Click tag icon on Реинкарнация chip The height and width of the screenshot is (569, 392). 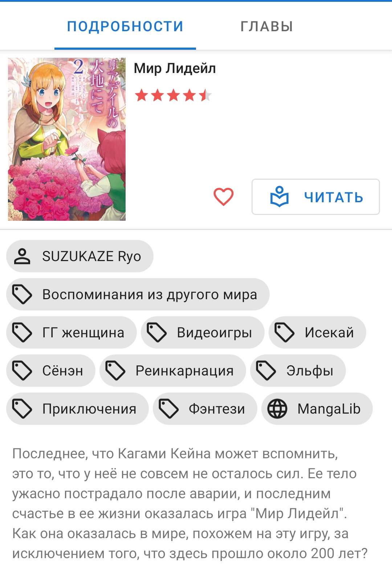tap(115, 371)
